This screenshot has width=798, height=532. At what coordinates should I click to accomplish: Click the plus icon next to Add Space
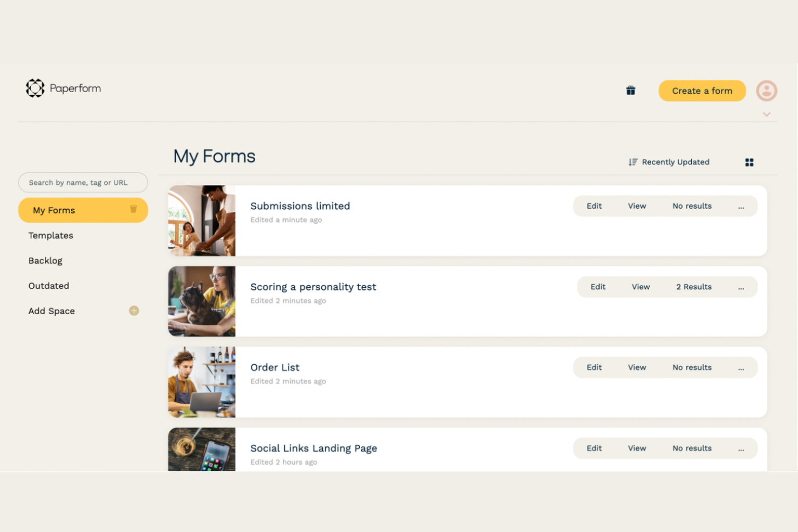coord(134,310)
